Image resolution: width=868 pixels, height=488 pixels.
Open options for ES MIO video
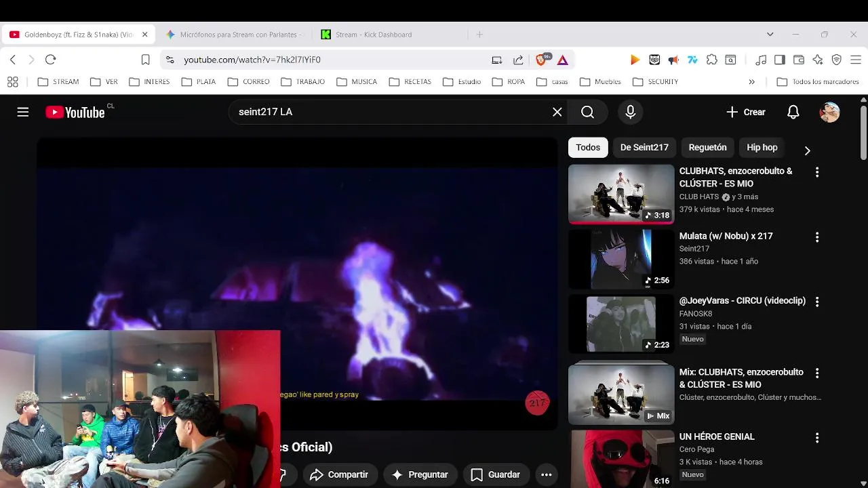pyautogui.click(x=817, y=172)
